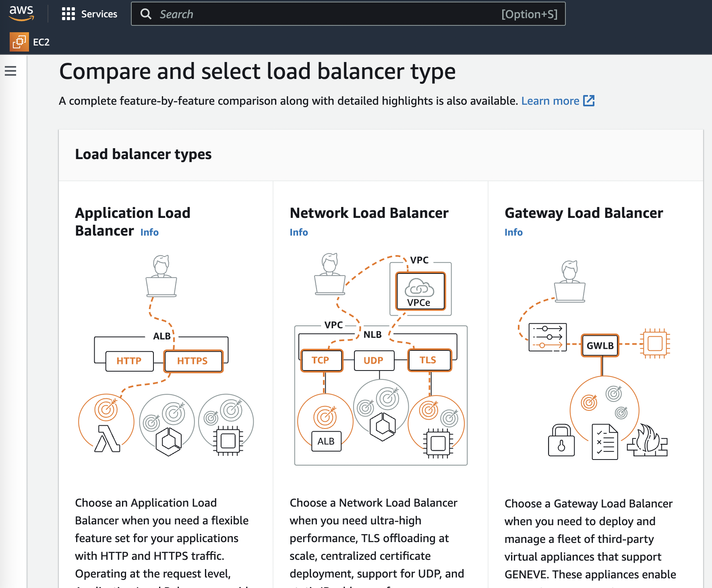
Task: Click the GWLB box in gateway diagram
Action: tap(600, 346)
